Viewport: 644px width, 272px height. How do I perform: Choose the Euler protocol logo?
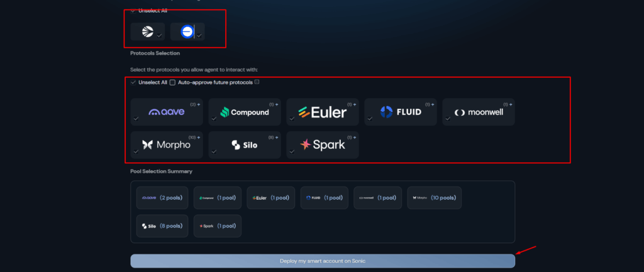click(x=323, y=112)
